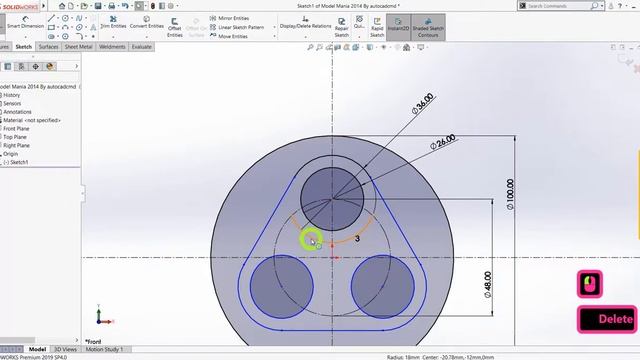Click the Home icon in title toolbar
Viewport: 640px width, 360px height.
[62, 6]
